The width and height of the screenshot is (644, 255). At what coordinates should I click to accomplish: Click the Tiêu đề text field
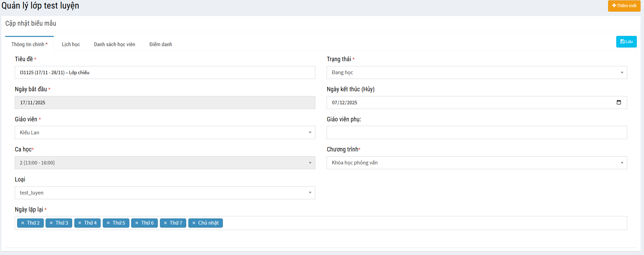click(165, 72)
